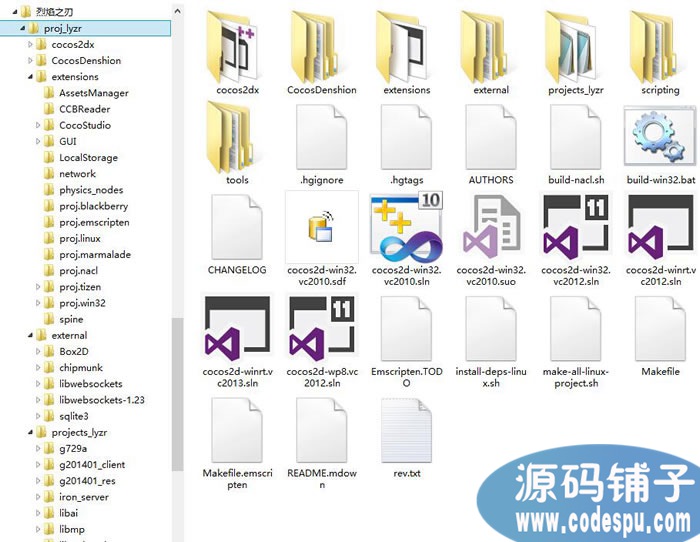Open the extensions folder in file pane
The height and width of the screenshot is (542, 700).
(402, 47)
